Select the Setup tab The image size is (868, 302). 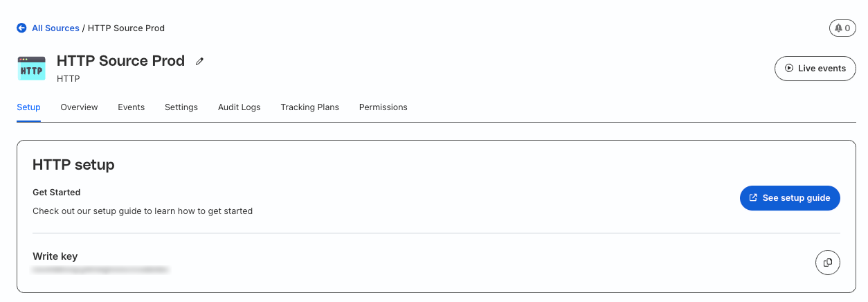[28, 107]
